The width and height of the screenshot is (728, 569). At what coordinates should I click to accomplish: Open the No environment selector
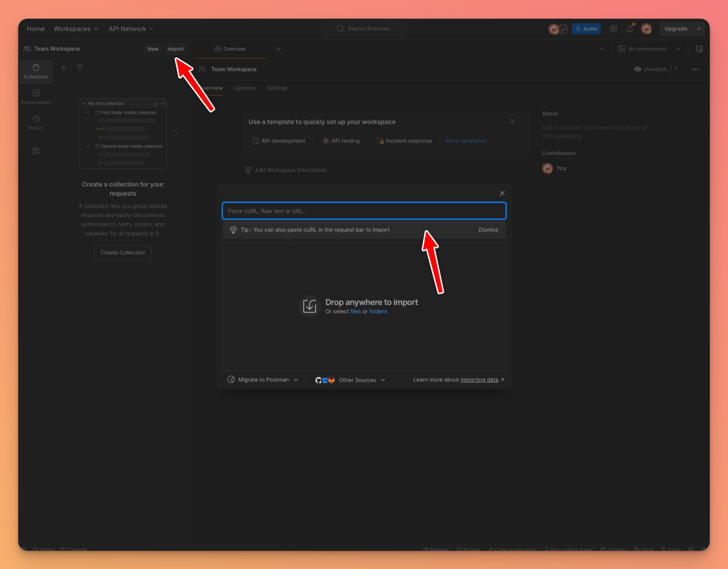[x=649, y=49]
